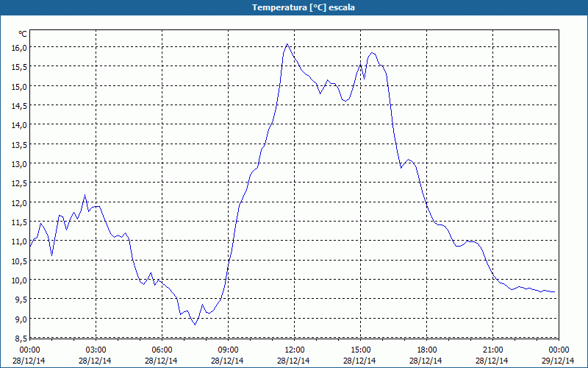Select the 06:00 time label
The width and height of the screenshot is (588, 368).
162,350
